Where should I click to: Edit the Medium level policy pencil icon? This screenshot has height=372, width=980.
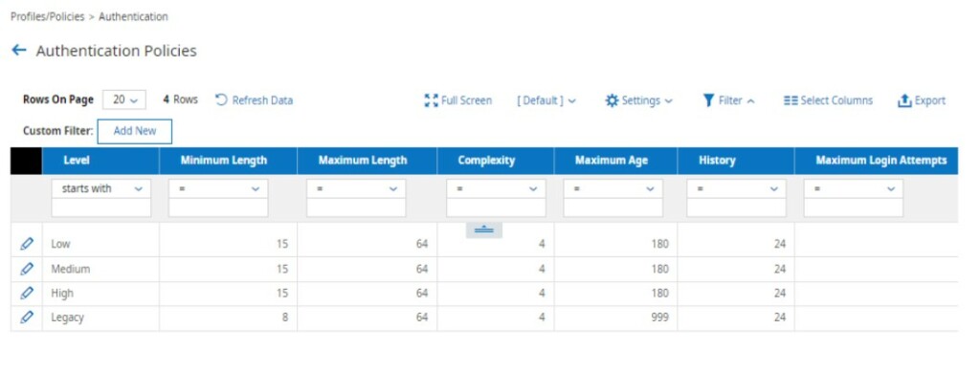[x=27, y=269]
